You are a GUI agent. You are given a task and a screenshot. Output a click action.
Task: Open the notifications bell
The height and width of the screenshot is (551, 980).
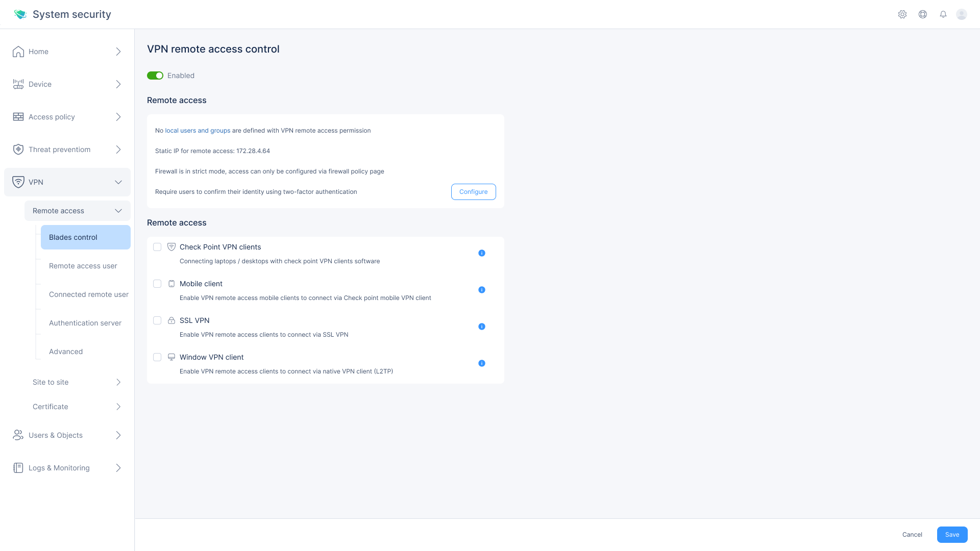(943, 14)
